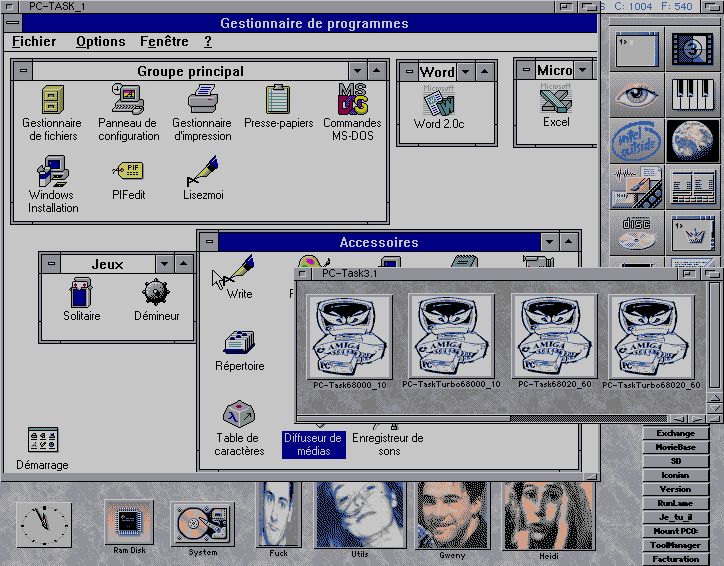Image resolution: width=724 pixels, height=566 pixels.
Task: Open Enregistreur de sons label
Action: [x=388, y=445]
